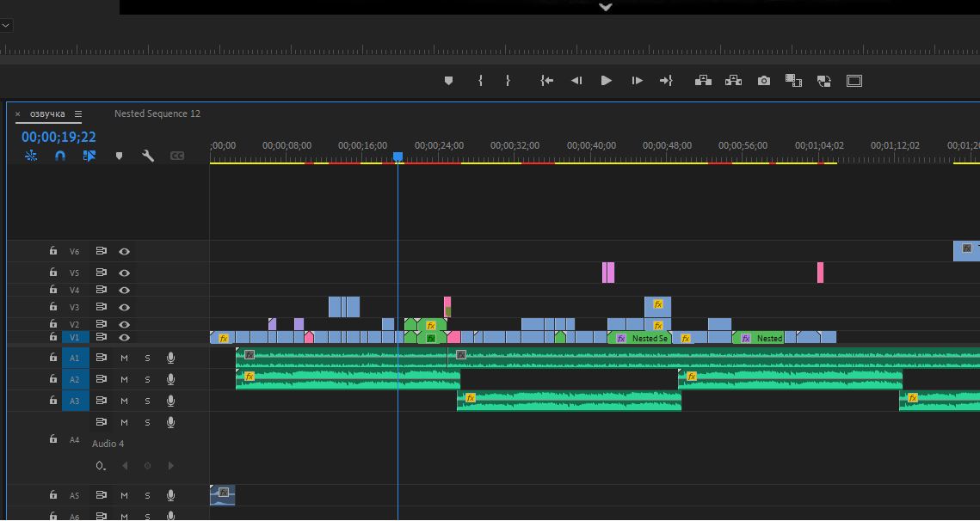The width and height of the screenshot is (980, 521).
Task: Click the Lift button in transport bar
Action: [703, 81]
